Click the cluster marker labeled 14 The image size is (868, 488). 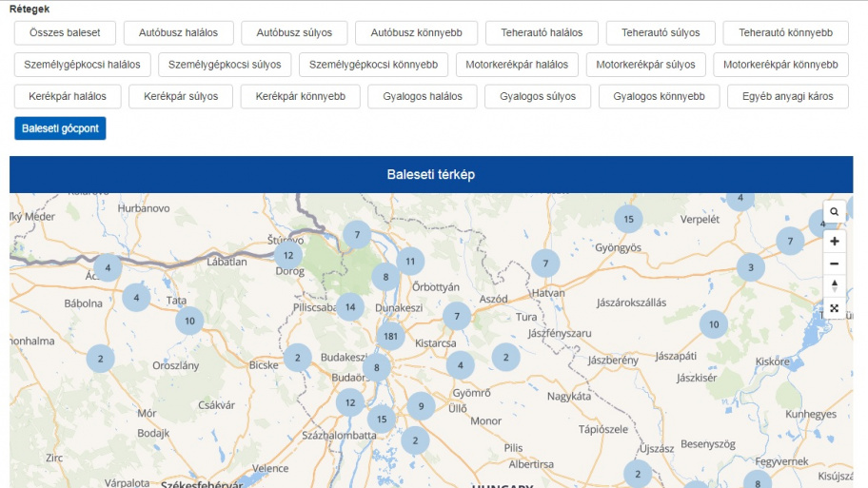click(x=350, y=307)
